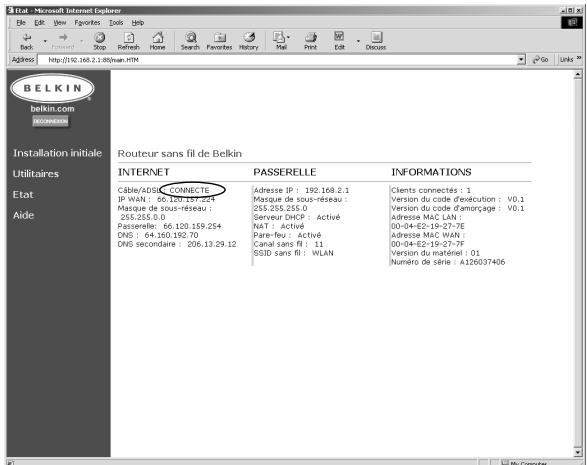587x465 pixels.
Task: Click the Go button icon
Action: tap(540, 60)
